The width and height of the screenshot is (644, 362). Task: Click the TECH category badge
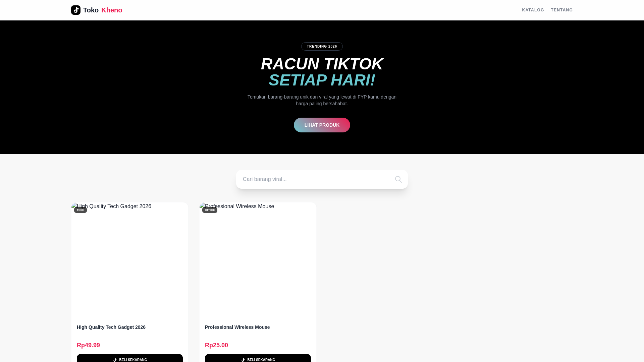click(x=80, y=210)
